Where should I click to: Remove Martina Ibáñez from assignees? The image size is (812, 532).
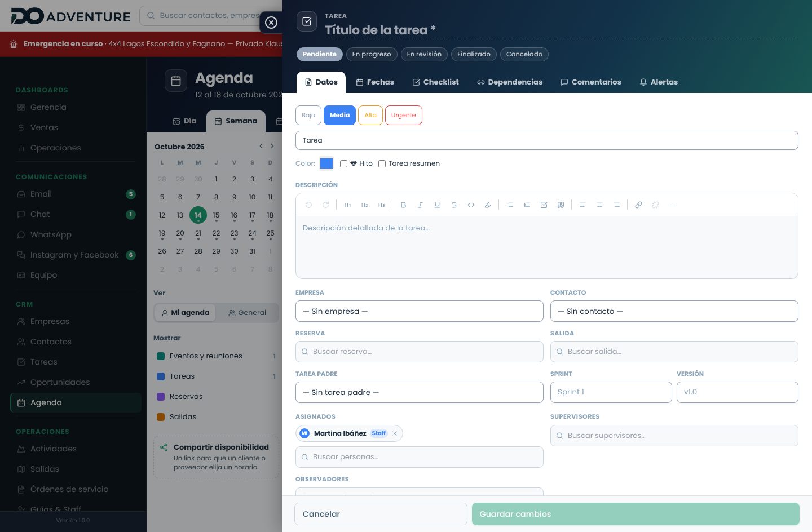point(395,433)
